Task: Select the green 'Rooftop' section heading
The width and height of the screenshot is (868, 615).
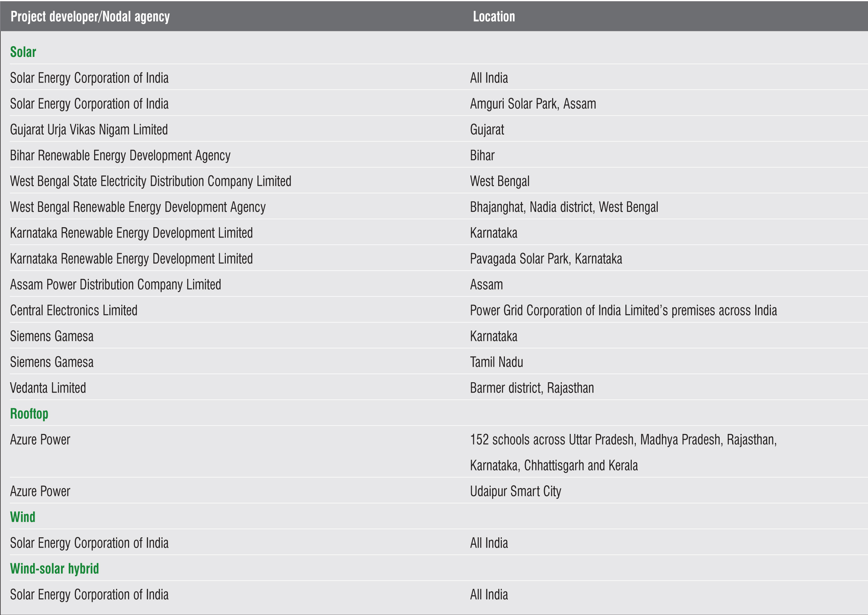Action: point(29,413)
